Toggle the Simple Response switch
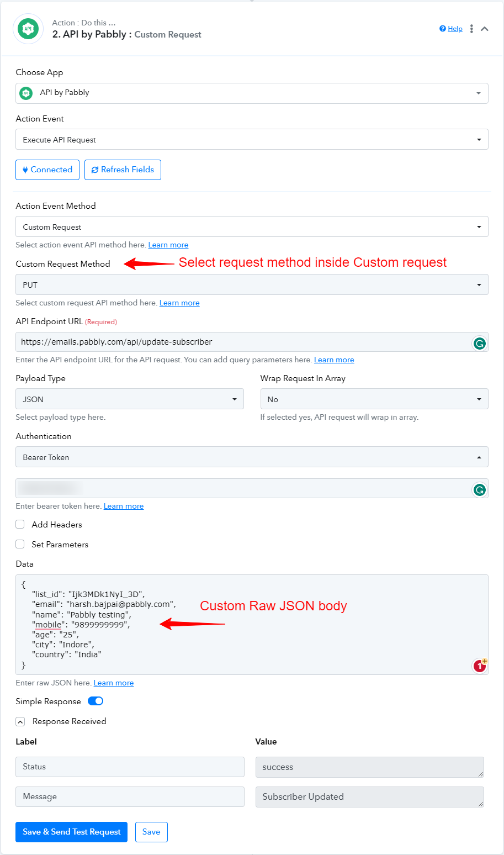This screenshot has height=855, width=504. (x=96, y=701)
